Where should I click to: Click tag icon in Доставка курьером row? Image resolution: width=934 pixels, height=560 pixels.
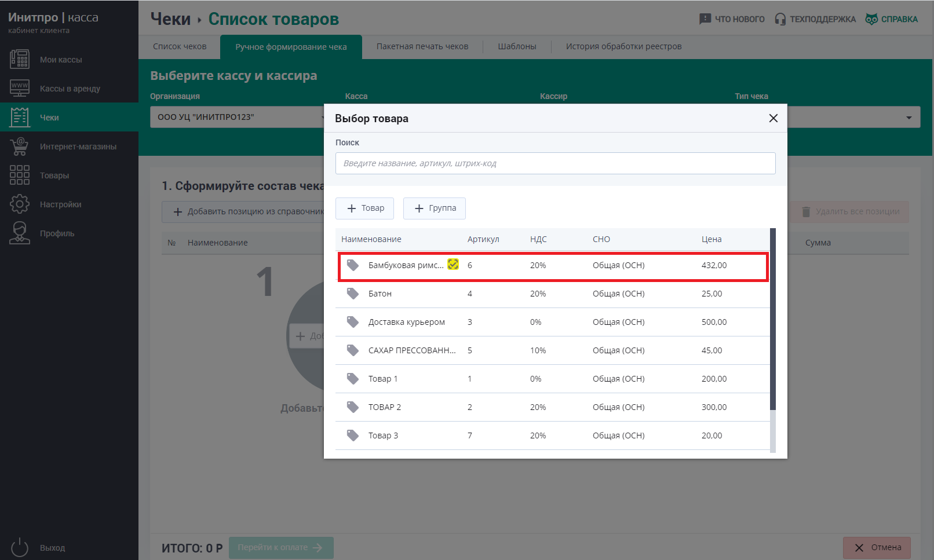click(353, 322)
